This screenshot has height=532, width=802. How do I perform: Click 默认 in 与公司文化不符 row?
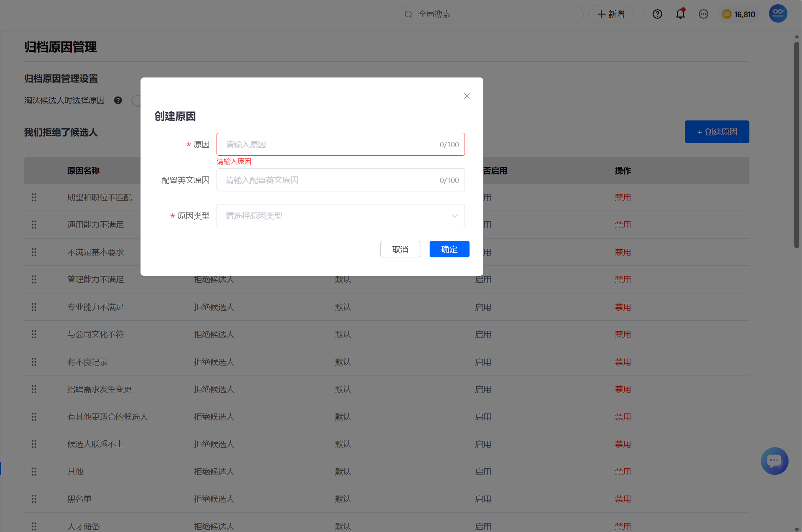[x=343, y=334]
